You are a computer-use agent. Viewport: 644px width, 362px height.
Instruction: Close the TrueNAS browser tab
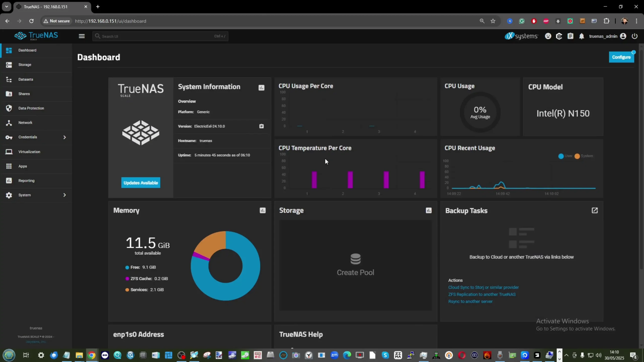tap(86, 7)
